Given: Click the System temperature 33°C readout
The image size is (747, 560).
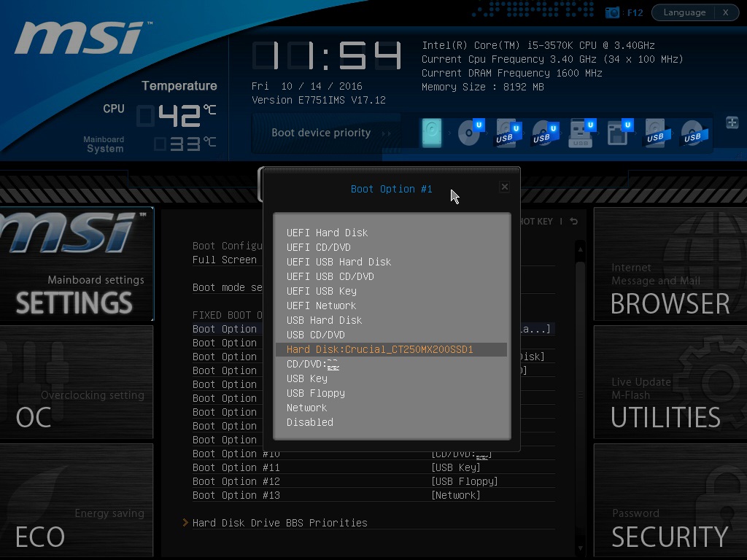Looking at the screenshot, I should (185, 144).
